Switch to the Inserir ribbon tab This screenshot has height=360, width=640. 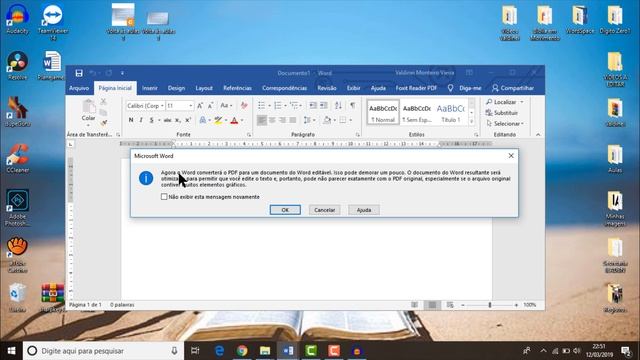tap(150, 88)
